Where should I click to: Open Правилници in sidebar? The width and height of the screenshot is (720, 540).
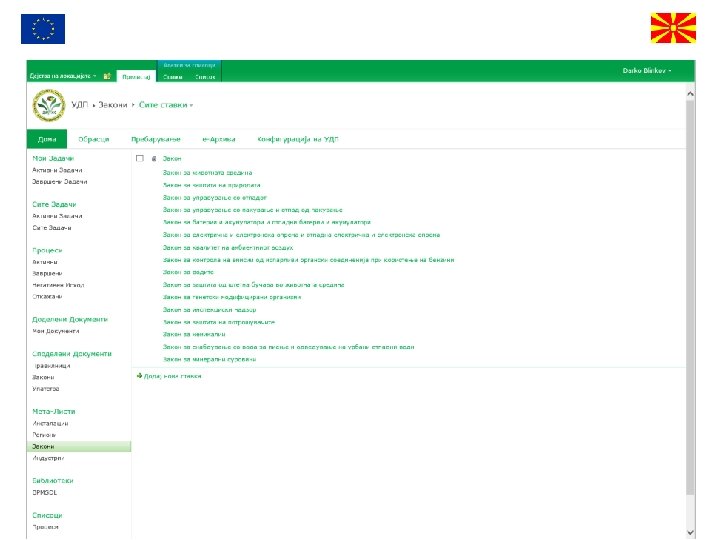click(51, 366)
